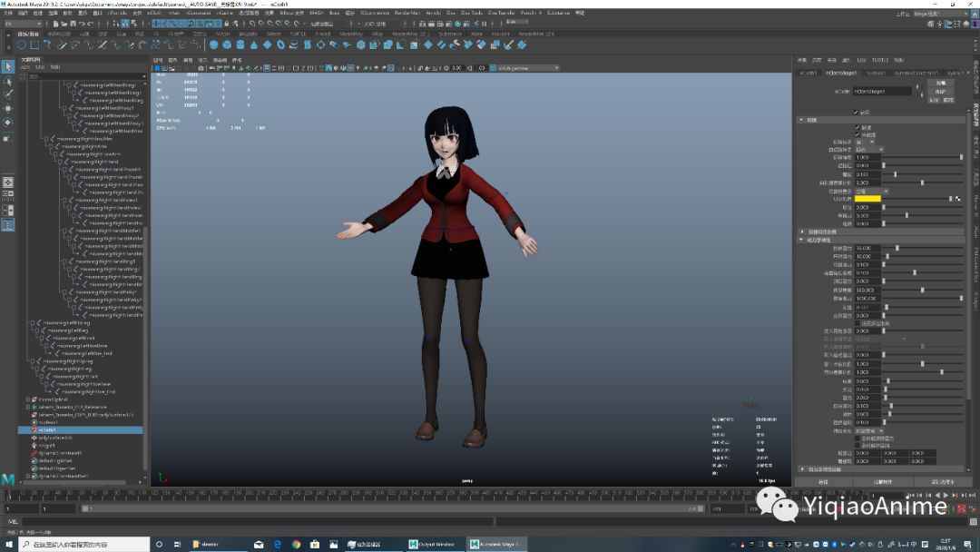The height and width of the screenshot is (552, 980).
Task: Click the Windows taskbar search box
Action: 85,545
